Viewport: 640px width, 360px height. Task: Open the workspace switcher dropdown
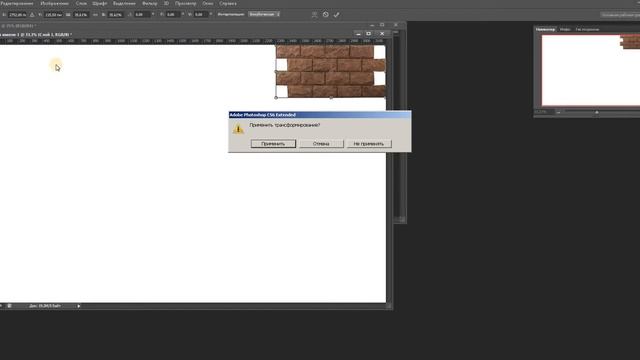click(620, 15)
